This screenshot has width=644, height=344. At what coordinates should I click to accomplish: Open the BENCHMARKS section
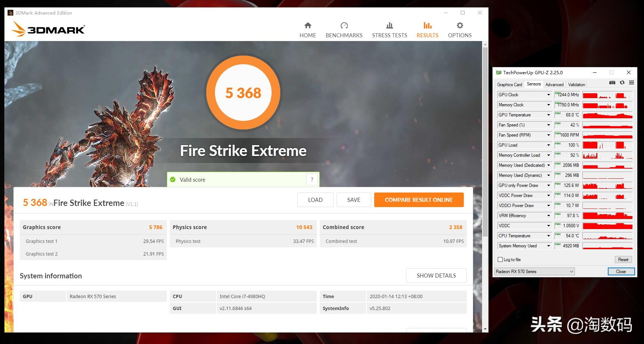pos(344,30)
